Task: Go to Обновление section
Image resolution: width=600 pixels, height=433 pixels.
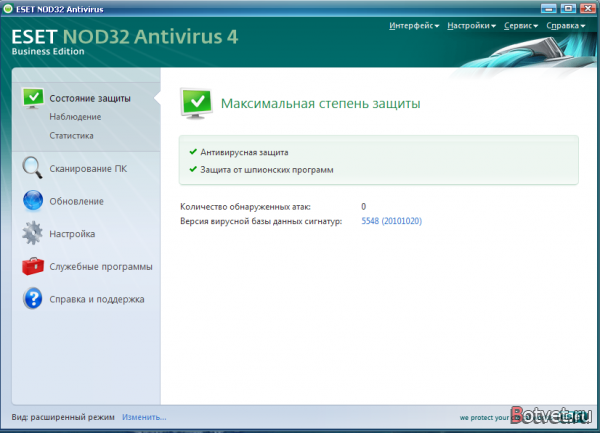Action: [x=77, y=201]
